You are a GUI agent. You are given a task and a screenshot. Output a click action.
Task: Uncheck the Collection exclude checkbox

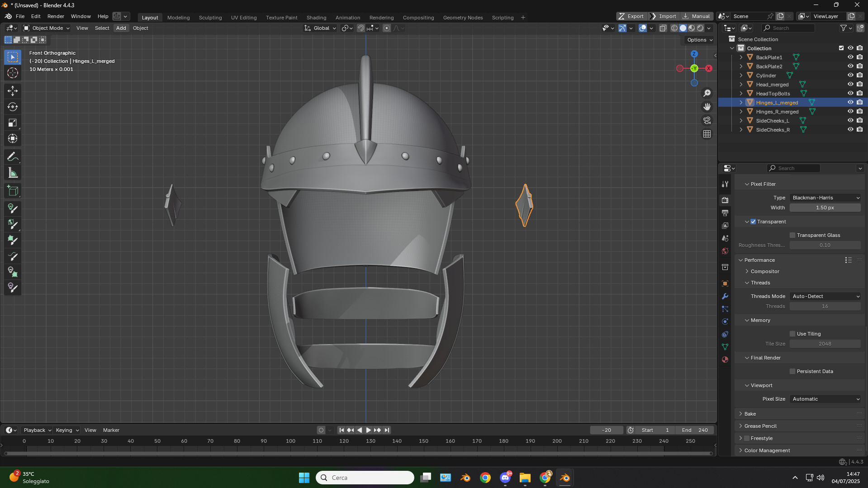(x=841, y=48)
